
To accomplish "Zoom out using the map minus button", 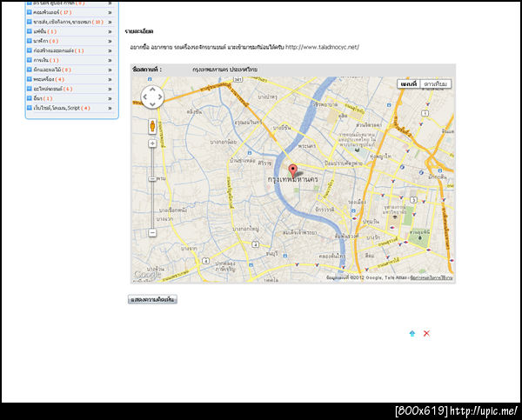I will click(152, 233).
